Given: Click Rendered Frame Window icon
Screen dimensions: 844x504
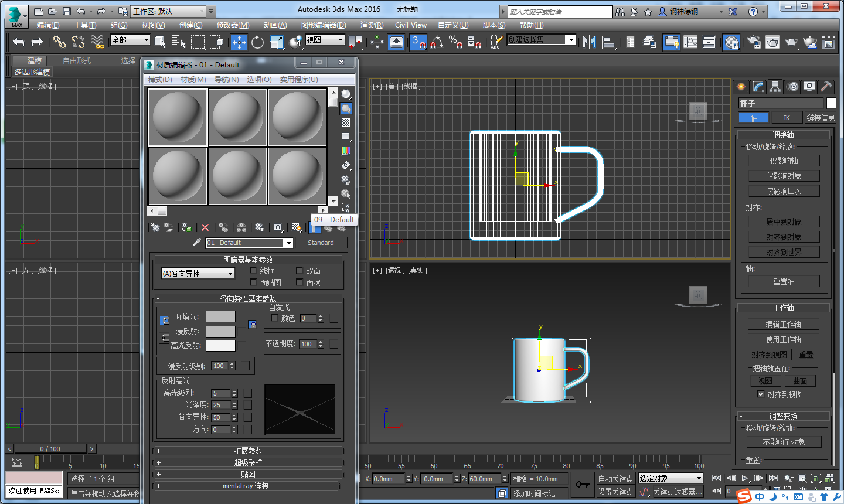Looking at the screenshot, I should click(772, 42).
